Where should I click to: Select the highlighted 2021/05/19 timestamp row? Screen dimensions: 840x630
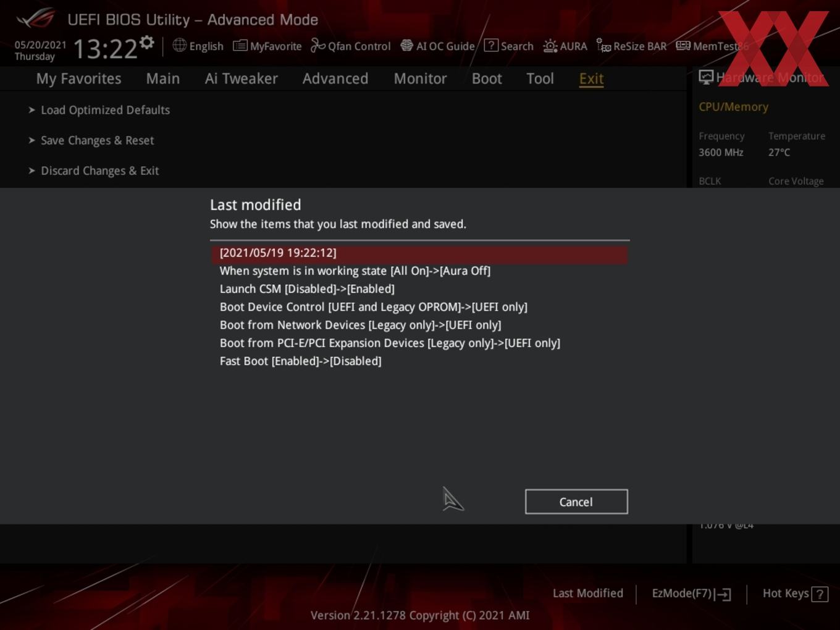(x=420, y=253)
